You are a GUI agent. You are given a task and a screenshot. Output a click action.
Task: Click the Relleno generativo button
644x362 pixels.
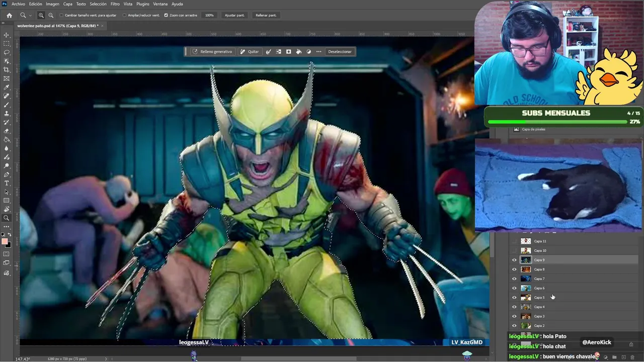point(212,51)
